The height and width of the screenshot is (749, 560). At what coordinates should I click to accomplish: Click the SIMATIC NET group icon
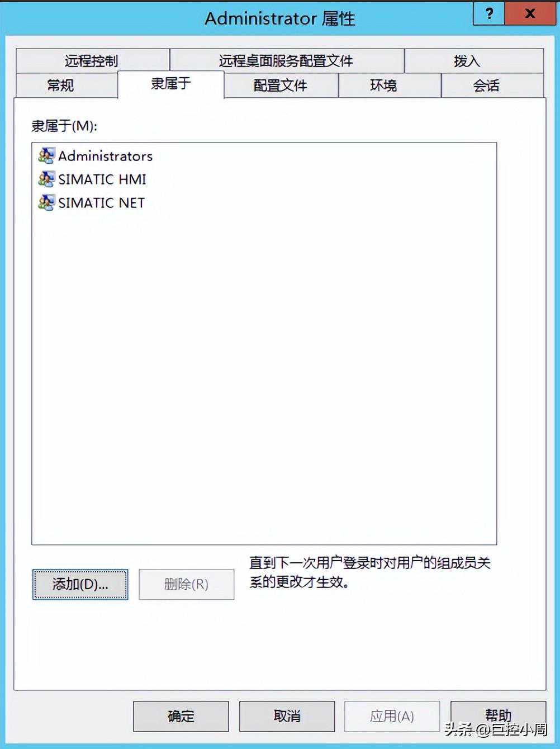46,202
